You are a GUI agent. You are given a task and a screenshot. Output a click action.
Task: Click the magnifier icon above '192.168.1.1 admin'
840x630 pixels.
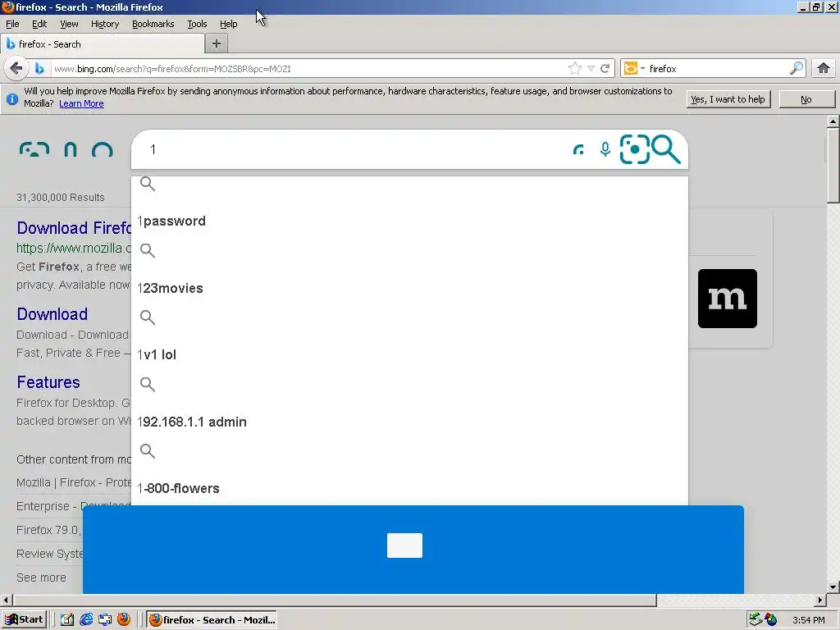(x=148, y=384)
